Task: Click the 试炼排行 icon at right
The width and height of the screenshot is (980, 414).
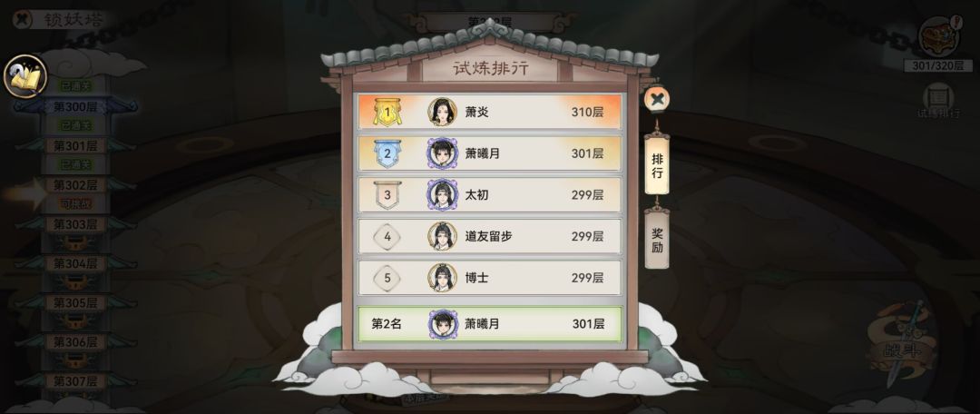Action: (x=938, y=102)
